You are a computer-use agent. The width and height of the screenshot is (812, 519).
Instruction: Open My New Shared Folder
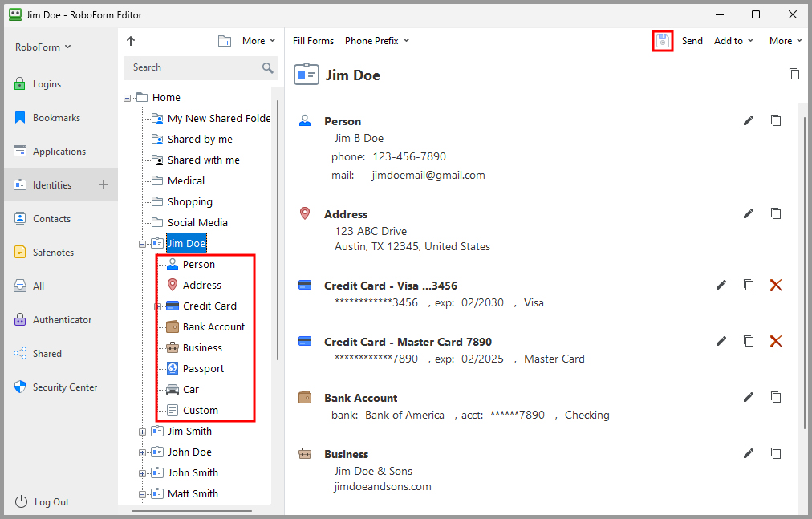(211, 119)
